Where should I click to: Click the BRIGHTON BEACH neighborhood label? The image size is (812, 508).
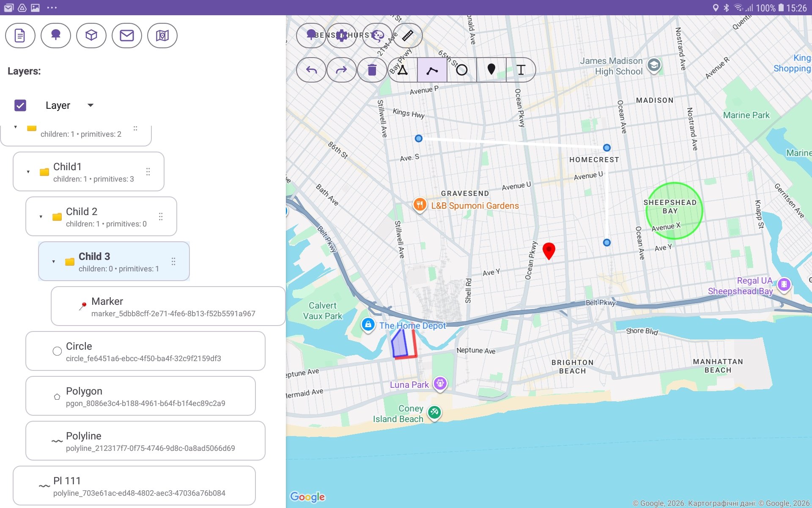573,367
